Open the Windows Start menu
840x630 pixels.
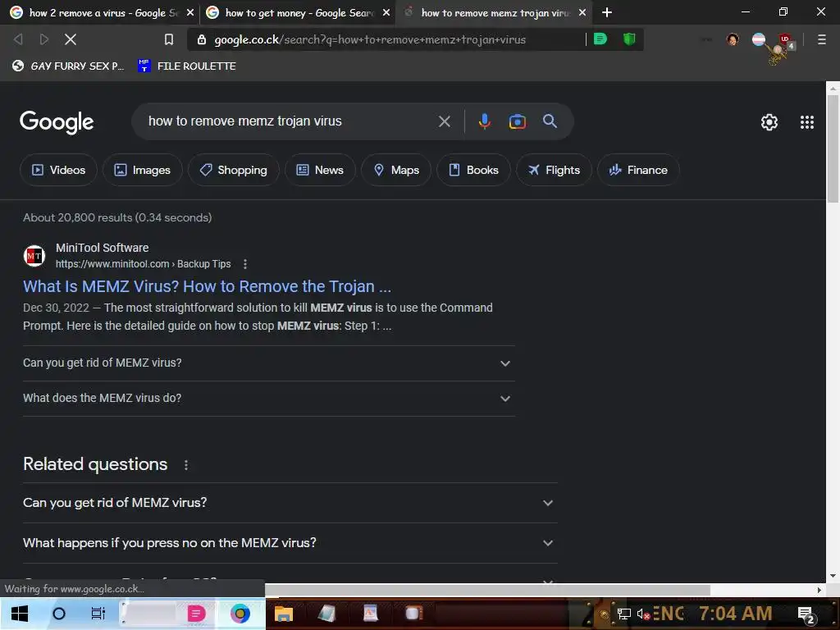pos(20,614)
